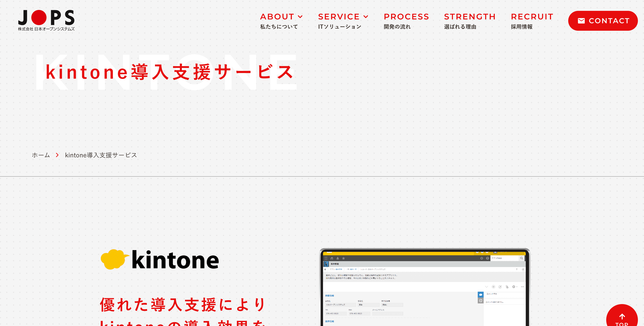Click the ITソリューション subtitle

click(x=340, y=27)
